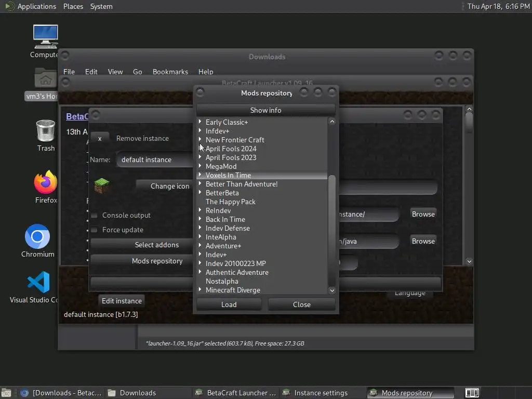The height and width of the screenshot is (399, 532).
Task: Toggle the Console output checkbox
Action: (95, 215)
